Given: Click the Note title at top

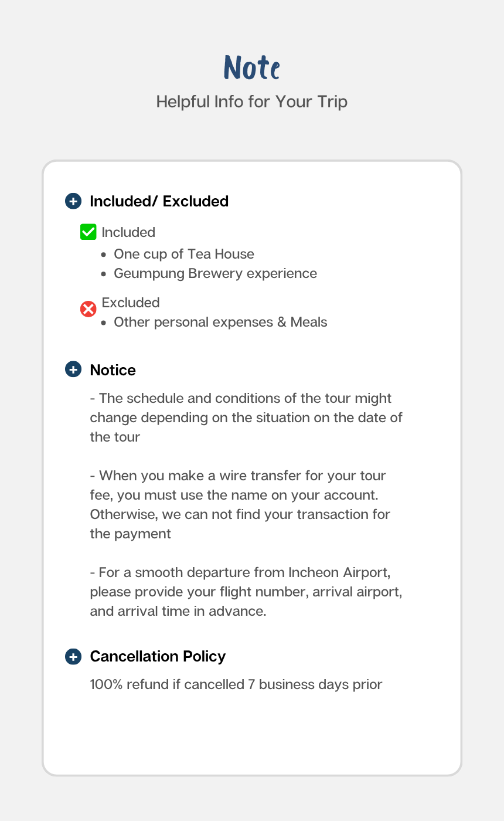Looking at the screenshot, I should click(252, 68).
